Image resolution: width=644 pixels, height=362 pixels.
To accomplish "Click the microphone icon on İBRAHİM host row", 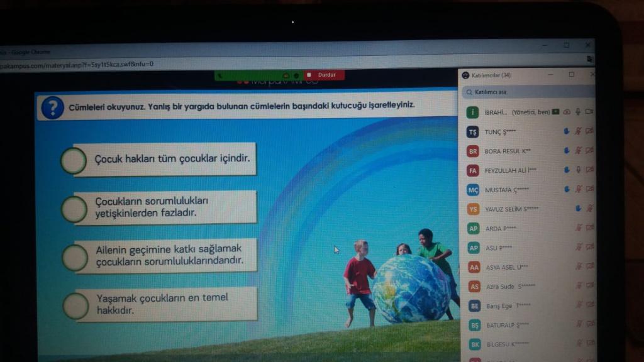I will click(x=578, y=112).
